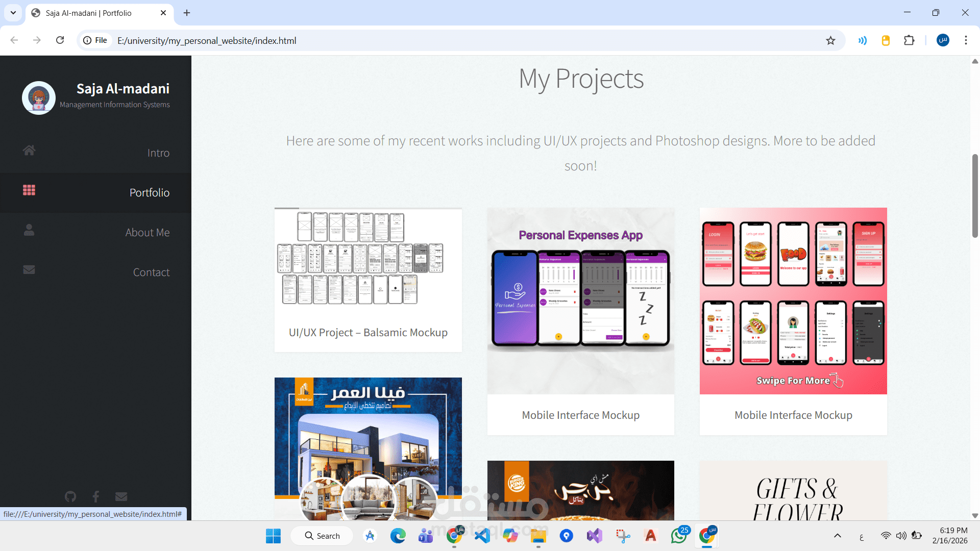The width and height of the screenshot is (980, 551).
Task: Bookmark this page with the star icon
Action: click(830, 41)
